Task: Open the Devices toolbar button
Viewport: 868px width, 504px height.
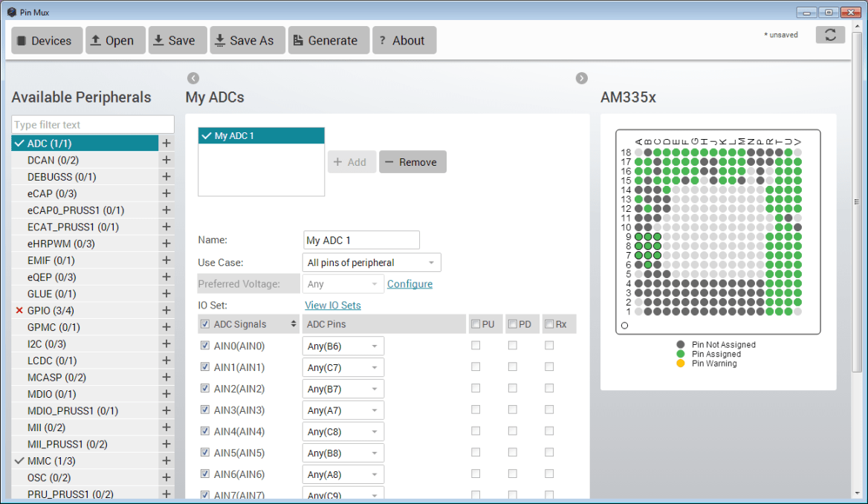Action: 46,41
